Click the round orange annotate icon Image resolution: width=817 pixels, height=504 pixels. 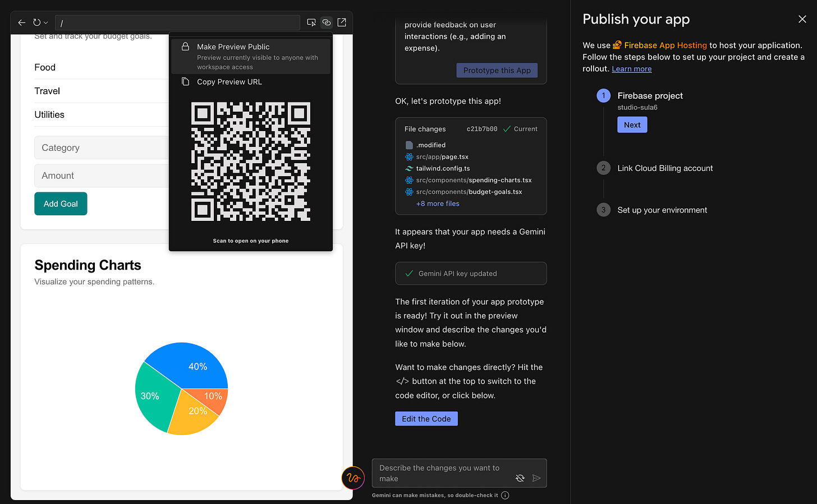click(x=354, y=478)
